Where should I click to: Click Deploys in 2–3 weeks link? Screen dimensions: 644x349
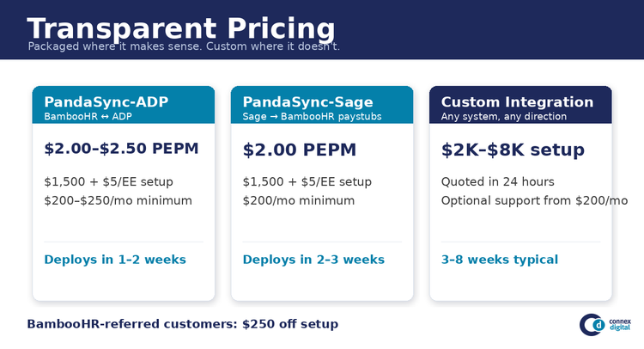[313, 260]
